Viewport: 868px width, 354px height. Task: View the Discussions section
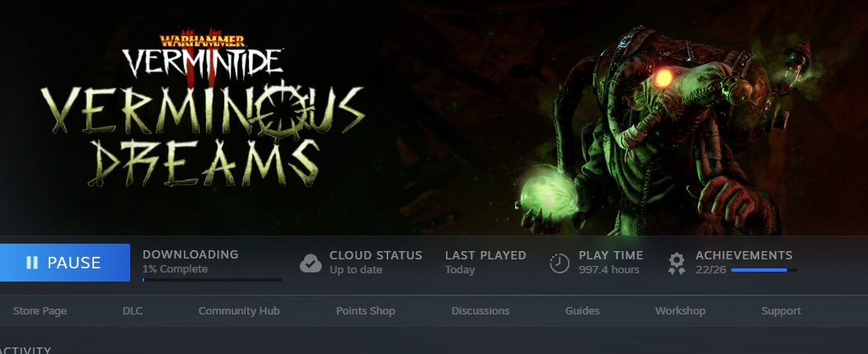(481, 311)
